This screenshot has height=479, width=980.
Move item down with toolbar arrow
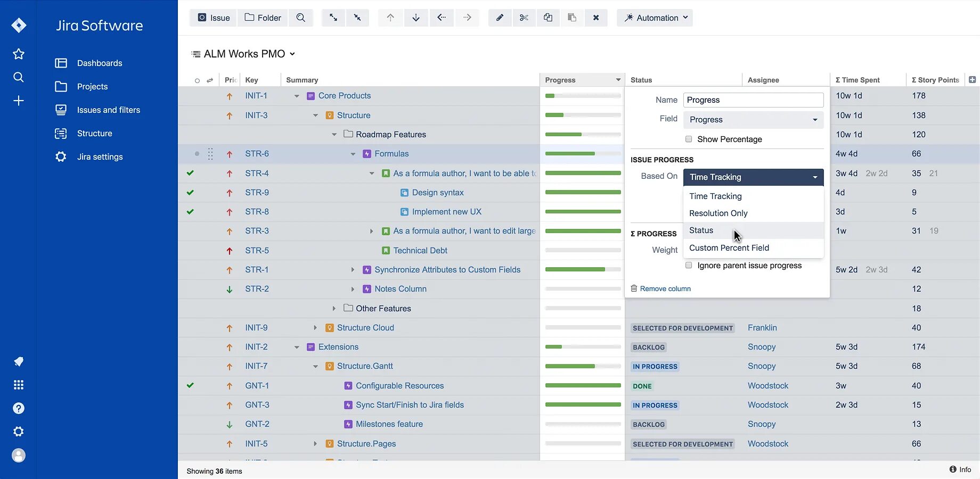coord(416,18)
